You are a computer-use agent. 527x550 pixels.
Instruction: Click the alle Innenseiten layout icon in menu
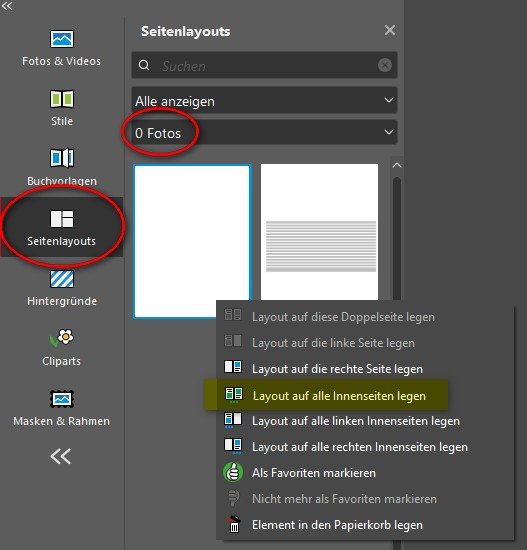tap(234, 395)
